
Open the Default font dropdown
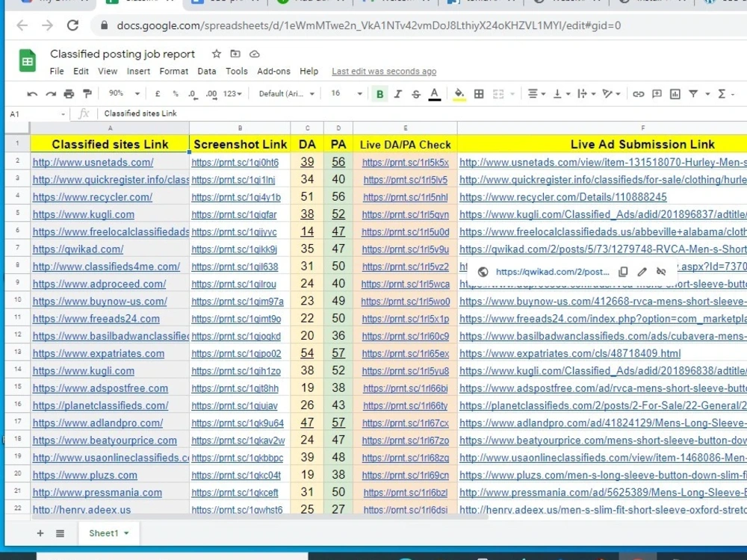(286, 94)
